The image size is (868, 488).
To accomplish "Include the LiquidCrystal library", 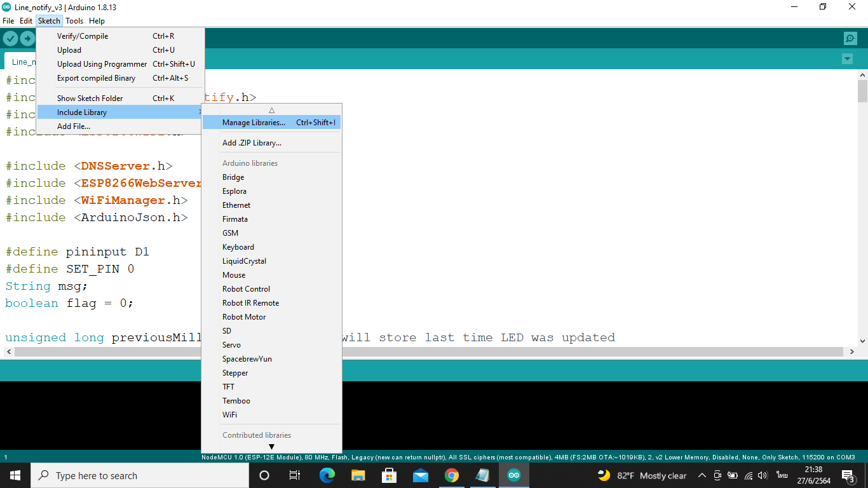I will (271, 261).
